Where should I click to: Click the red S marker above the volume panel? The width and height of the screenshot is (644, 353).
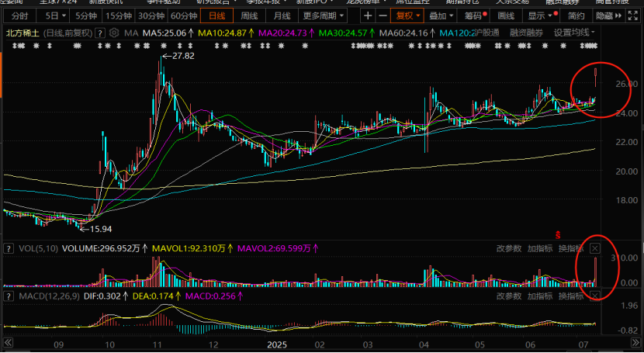(558, 235)
